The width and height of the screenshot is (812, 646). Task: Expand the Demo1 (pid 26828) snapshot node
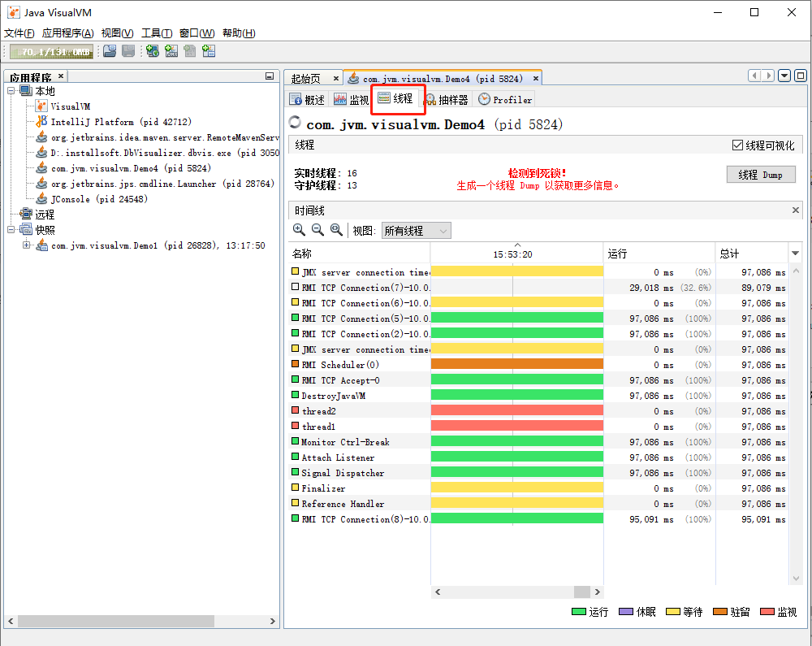[27, 245]
